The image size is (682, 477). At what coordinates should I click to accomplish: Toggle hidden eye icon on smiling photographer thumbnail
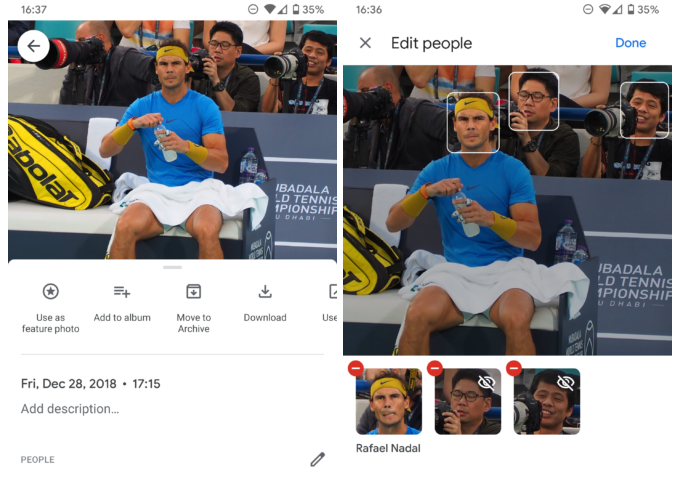click(x=565, y=383)
